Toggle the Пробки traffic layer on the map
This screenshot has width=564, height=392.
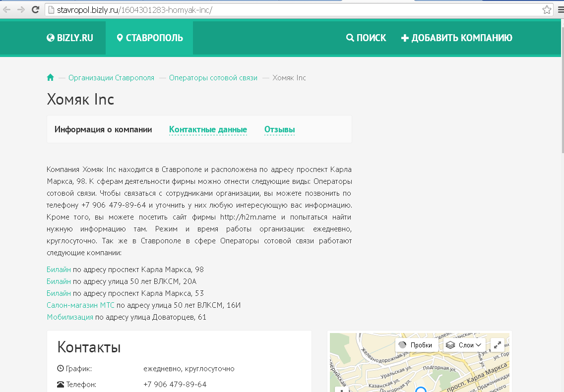click(416, 345)
